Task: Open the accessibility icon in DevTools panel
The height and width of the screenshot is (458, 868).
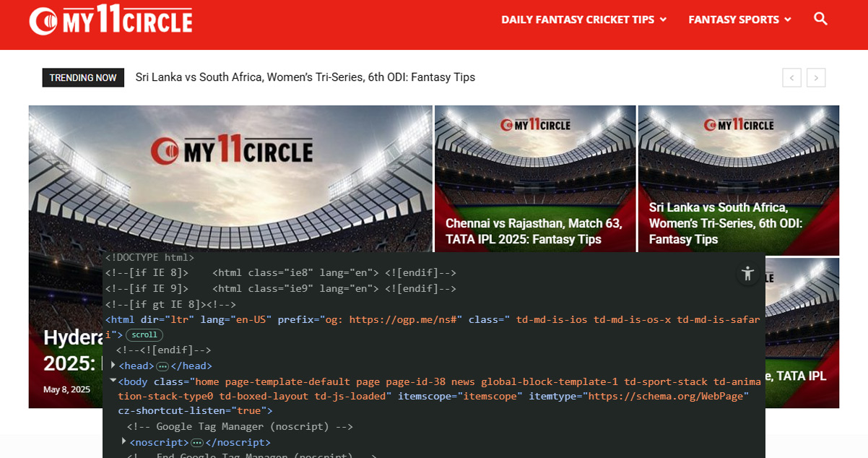Action: (x=747, y=274)
